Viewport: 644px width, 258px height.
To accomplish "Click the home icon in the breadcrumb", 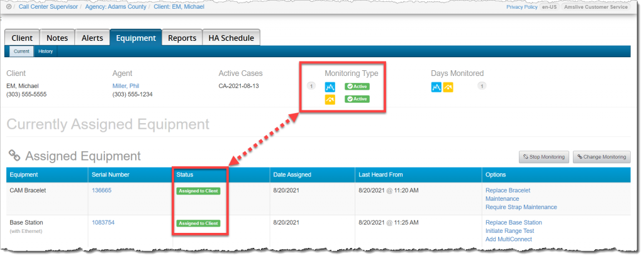I will [9, 7].
